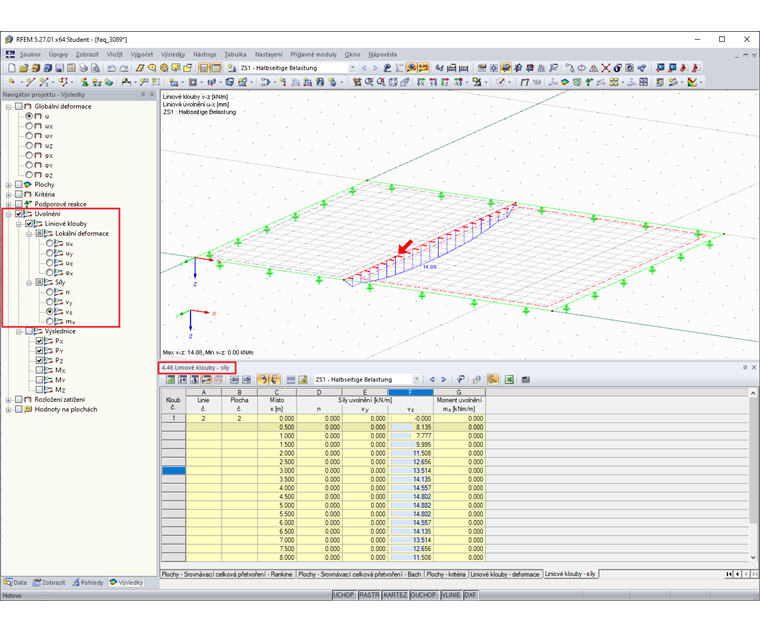Toggle the VLINIE status bar button
The height and width of the screenshot is (632, 760).
[x=451, y=595]
